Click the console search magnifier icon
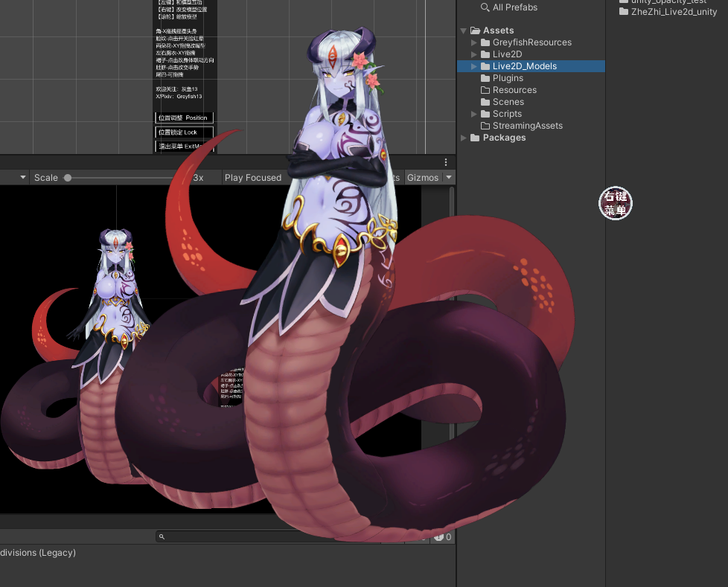 (162, 537)
